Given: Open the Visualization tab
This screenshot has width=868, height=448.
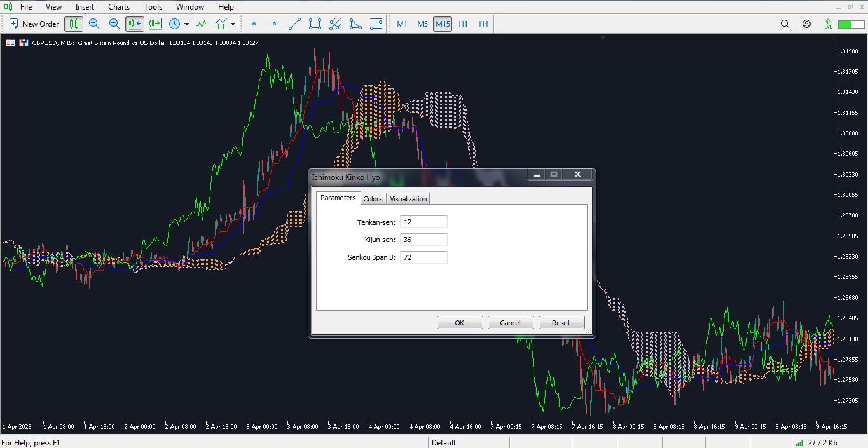Looking at the screenshot, I should tap(408, 199).
